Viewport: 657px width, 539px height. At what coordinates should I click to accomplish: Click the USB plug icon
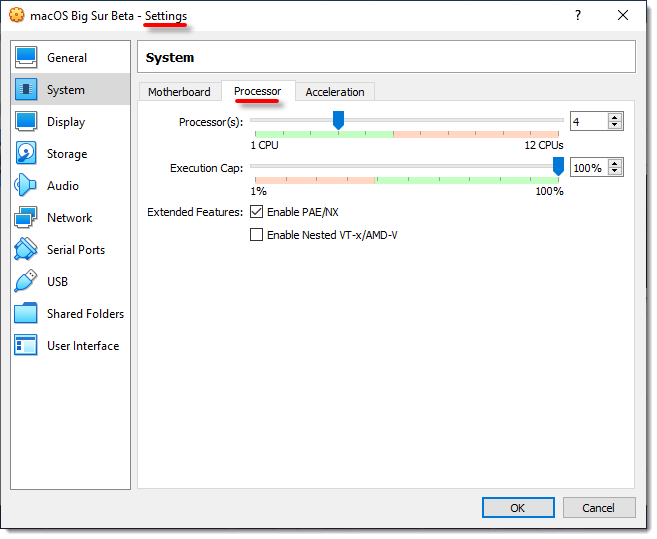coord(26,281)
